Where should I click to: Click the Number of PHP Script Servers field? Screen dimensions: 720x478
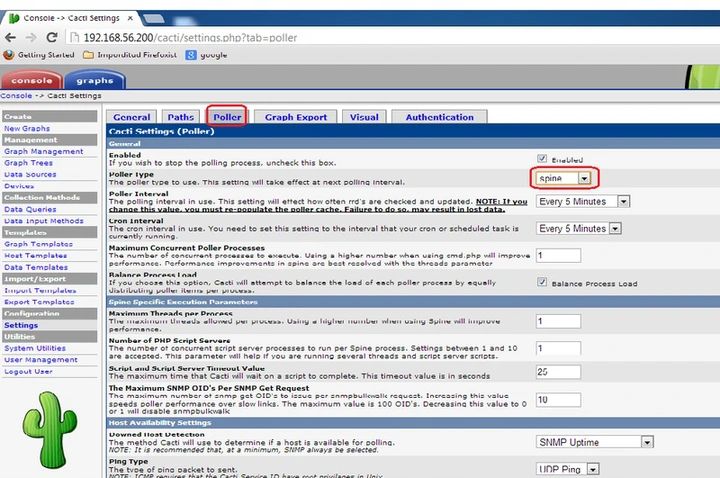pos(558,348)
